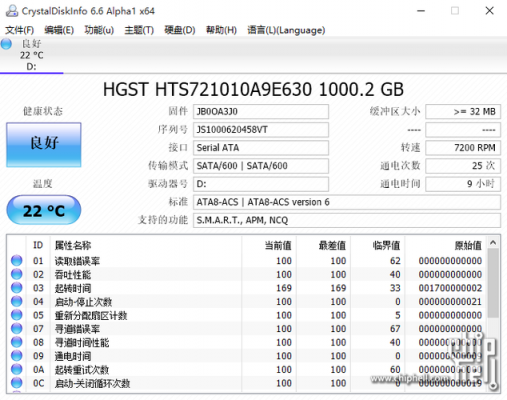
Task: Select the 通电时间 attribute in the table
Action: tap(247, 356)
